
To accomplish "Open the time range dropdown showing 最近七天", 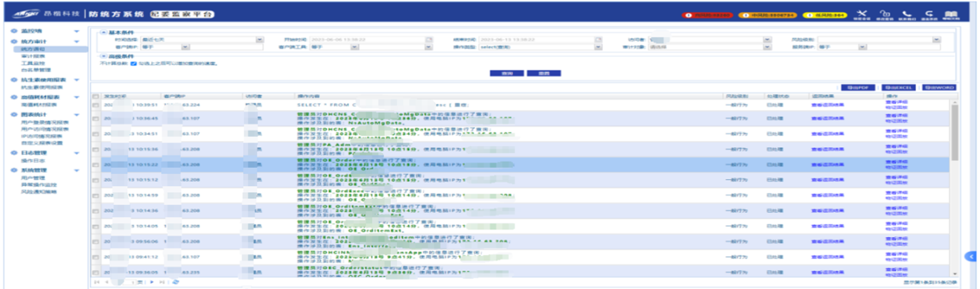I will click(x=260, y=40).
